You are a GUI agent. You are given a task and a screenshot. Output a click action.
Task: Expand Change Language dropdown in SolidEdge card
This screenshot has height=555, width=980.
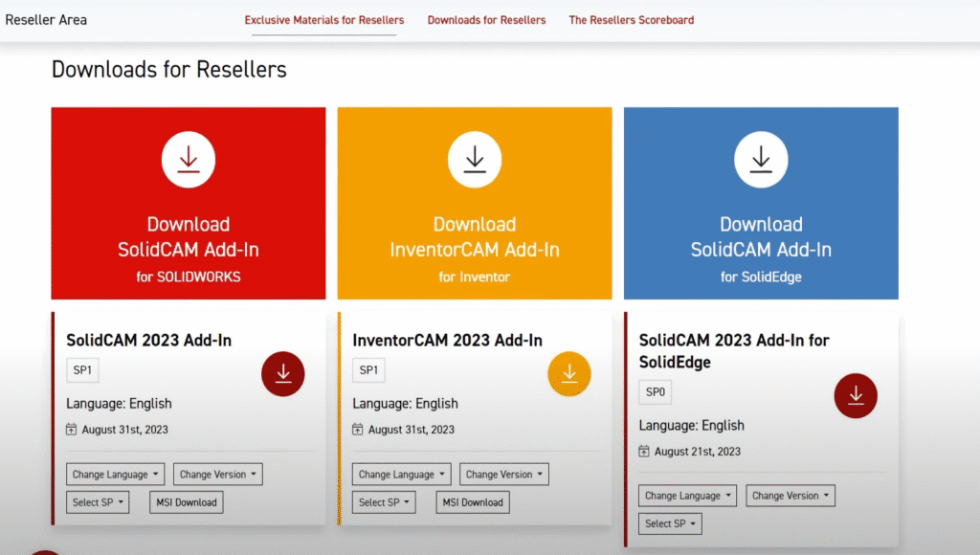[x=687, y=496]
